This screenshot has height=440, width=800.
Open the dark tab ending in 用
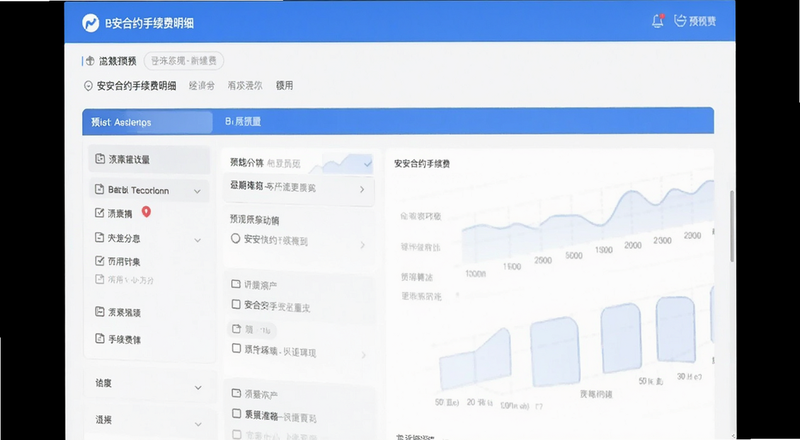[x=285, y=85]
